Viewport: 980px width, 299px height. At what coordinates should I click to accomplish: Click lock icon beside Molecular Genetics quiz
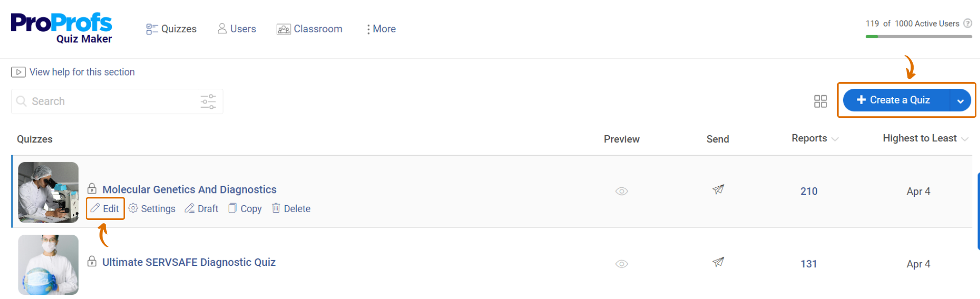click(x=92, y=189)
